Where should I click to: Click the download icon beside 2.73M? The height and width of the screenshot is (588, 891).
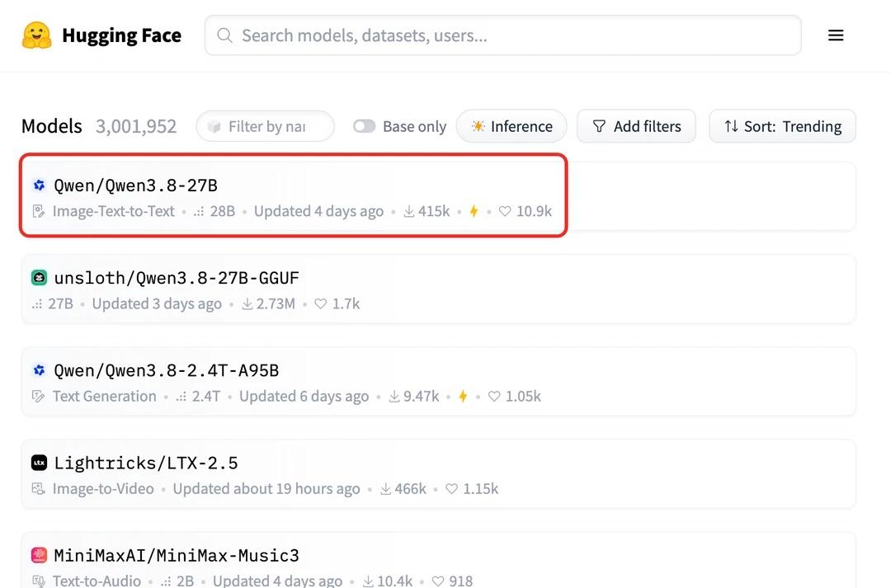(x=247, y=304)
